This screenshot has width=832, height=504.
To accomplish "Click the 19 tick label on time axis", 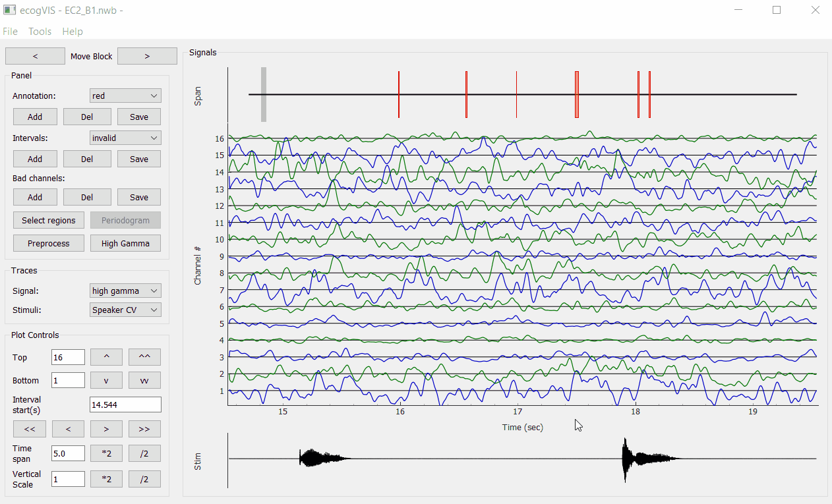I will coord(753,411).
